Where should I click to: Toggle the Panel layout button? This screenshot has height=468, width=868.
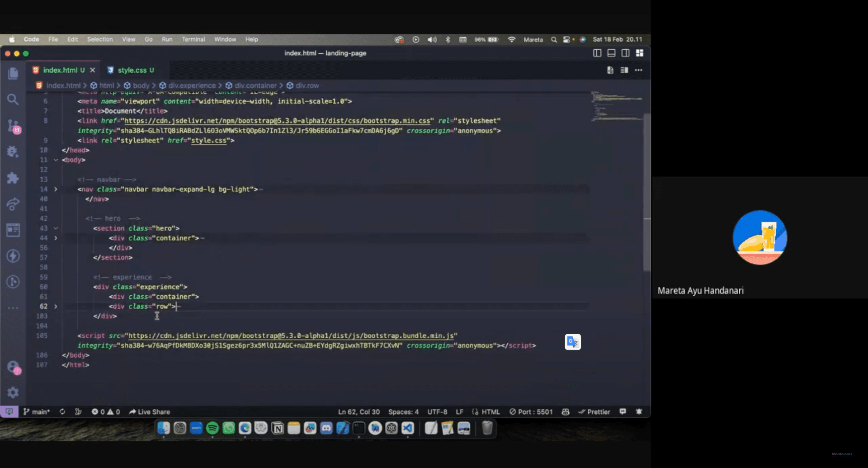point(611,53)
